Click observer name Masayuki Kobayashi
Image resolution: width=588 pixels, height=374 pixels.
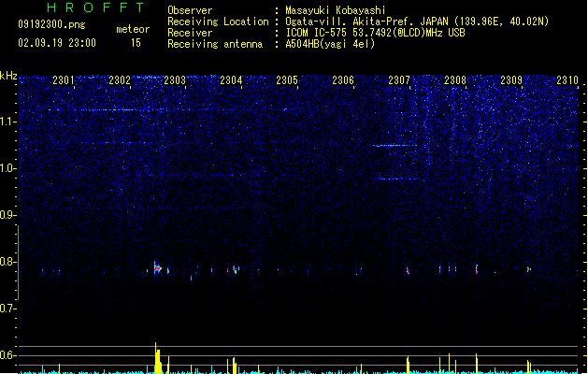click(336, 10)
